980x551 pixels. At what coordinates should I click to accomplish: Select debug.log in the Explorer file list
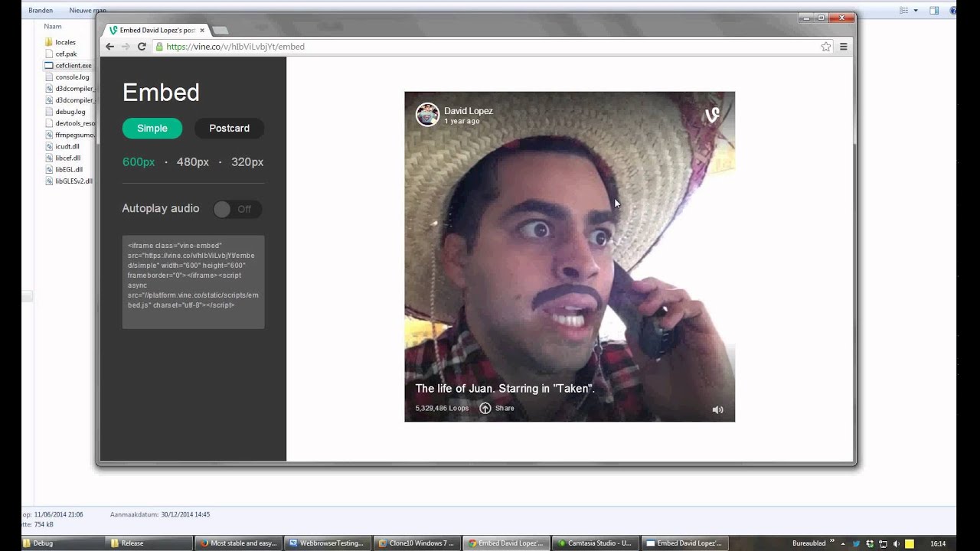[70, 112]
